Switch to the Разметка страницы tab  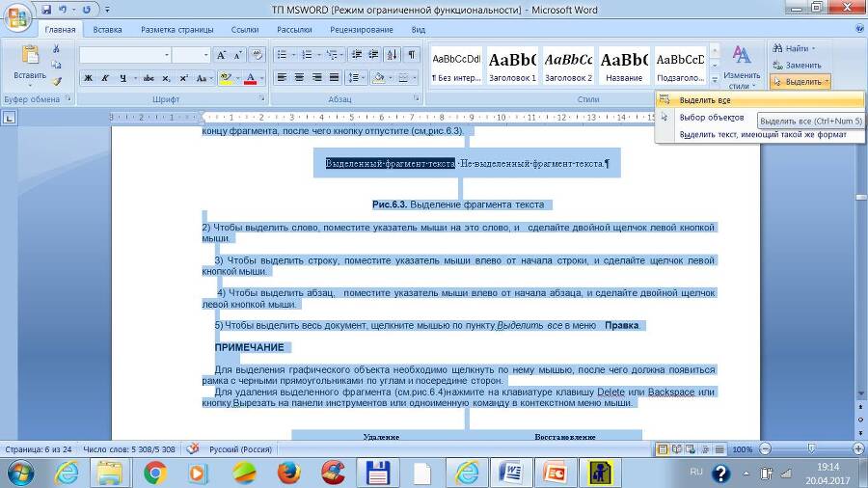tap(176, 30)
